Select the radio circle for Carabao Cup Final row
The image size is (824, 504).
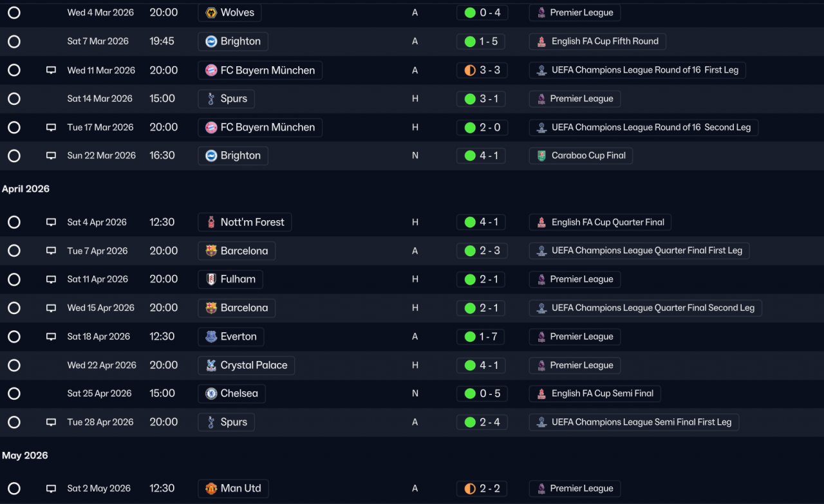coord(14,156)
